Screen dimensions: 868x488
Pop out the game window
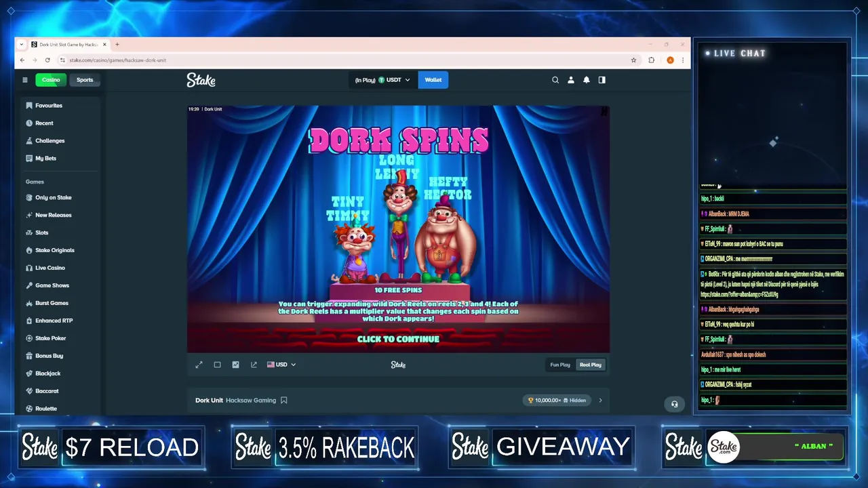254,365
